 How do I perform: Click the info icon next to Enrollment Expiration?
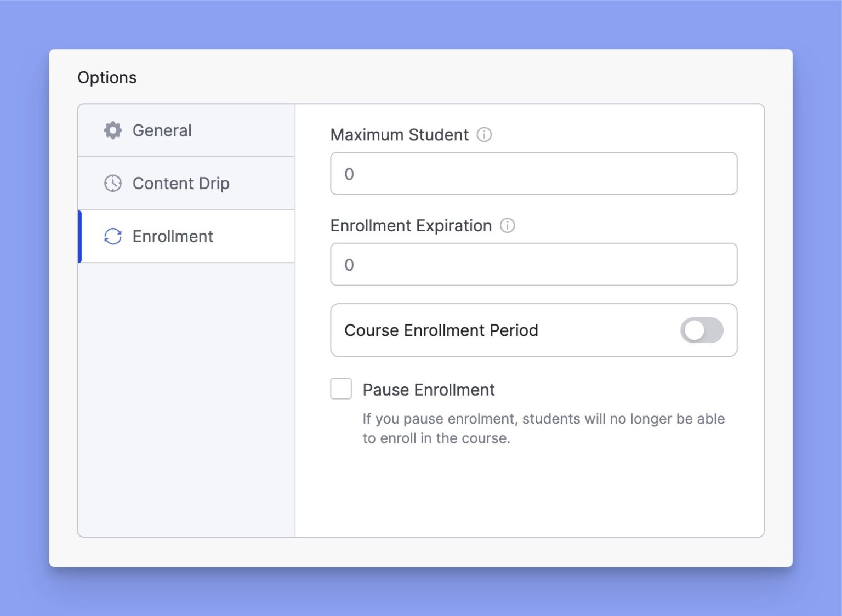point(508,225)
